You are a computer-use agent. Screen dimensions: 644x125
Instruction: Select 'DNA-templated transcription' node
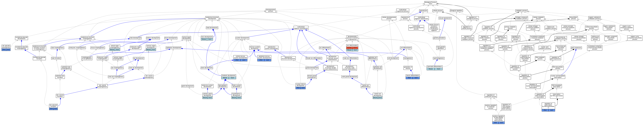tap(556, 86)
